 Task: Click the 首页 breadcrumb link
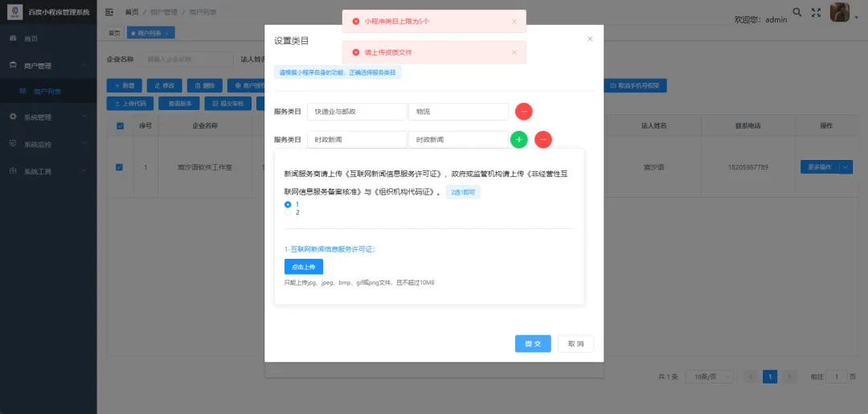pyautogui.click(x=132, y=11)
